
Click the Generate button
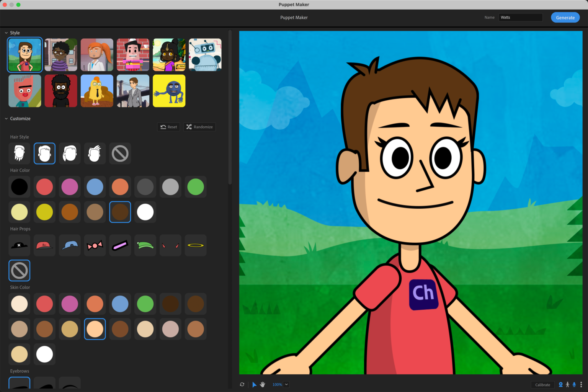coord(565,18)
